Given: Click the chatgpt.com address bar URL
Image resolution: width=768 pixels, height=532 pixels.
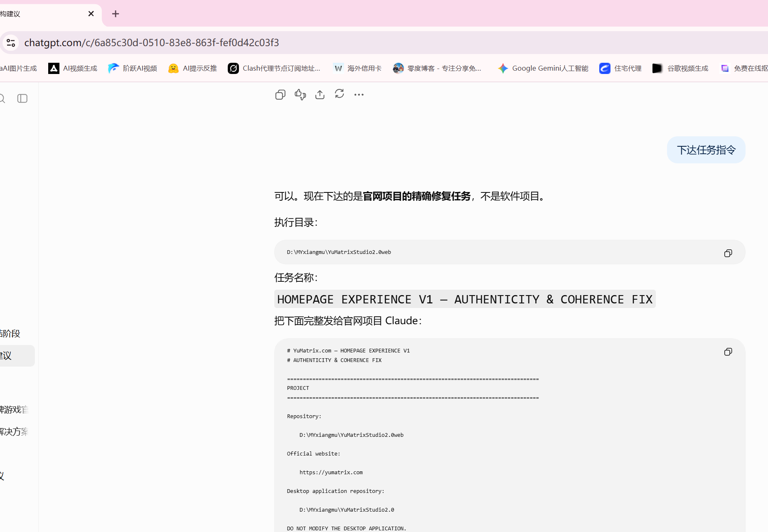Looking at the screenshot, I should 152,42.
